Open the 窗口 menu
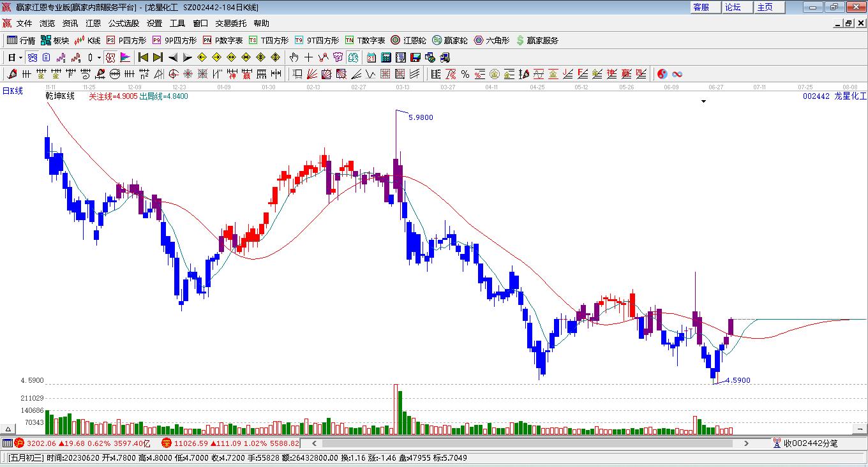The width and height of the screenshot is (868, 467). coord(200,24)
